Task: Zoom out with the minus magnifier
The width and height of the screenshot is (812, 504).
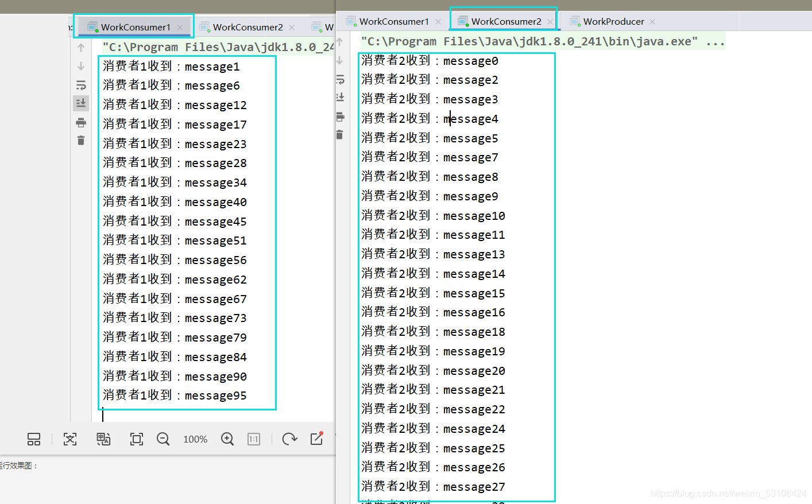Action: (163, 439)
